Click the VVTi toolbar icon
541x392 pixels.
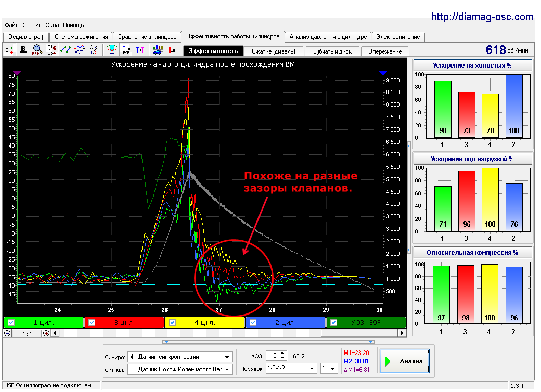coord(80,50)
